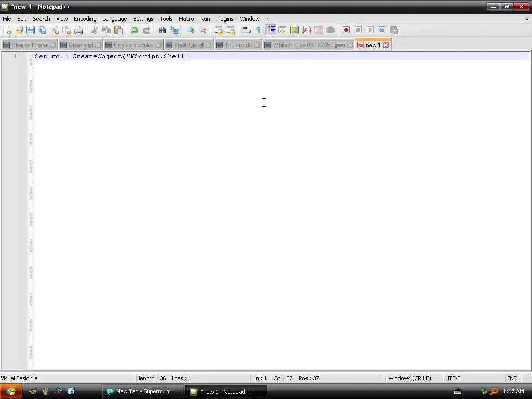
Task: Click the Save All toolbar icon
Action: 43,30
